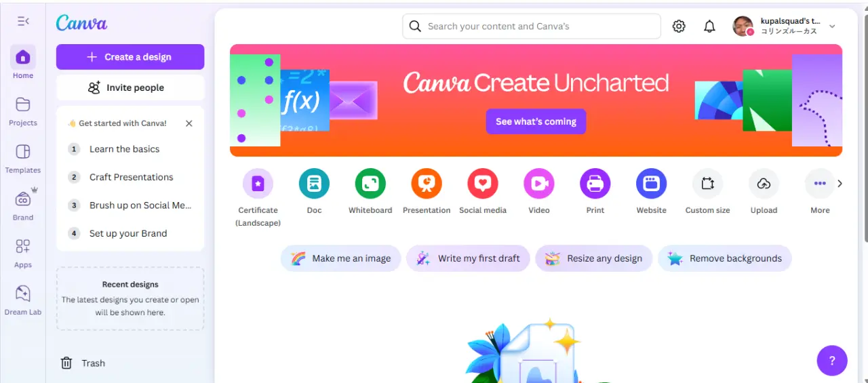Open the Brand sidebar icon
Image resolution: width=868 pixels, height=383 pixels.
23,199
